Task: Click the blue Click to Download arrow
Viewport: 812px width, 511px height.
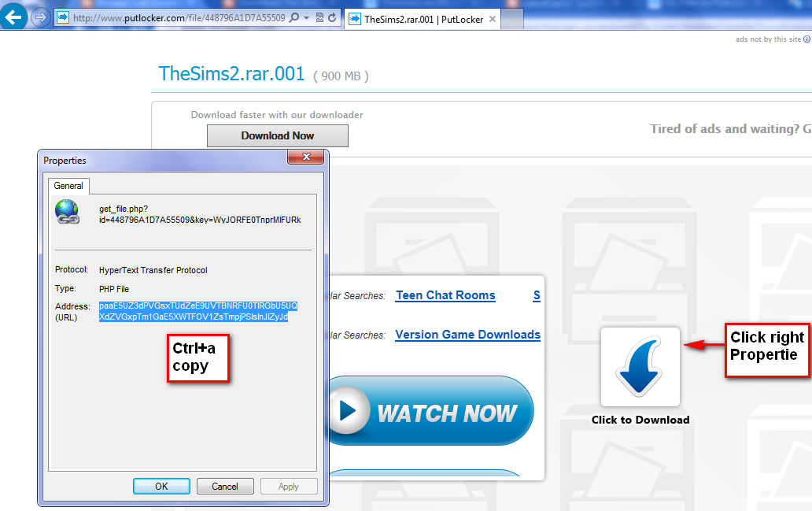Action: click(x=640, y=365)
